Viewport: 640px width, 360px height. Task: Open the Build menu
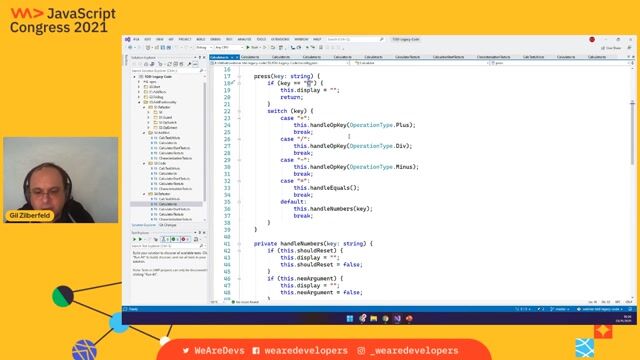pyautogui.click(x=201, y=40)
